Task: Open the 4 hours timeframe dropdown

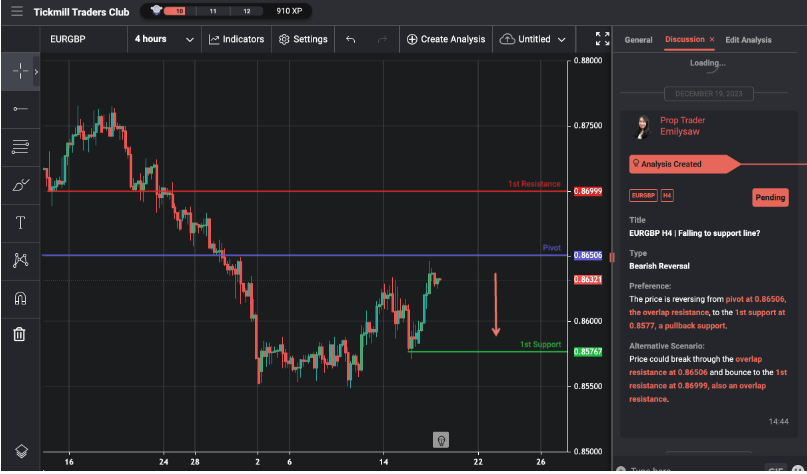Action: click(164, 39)
